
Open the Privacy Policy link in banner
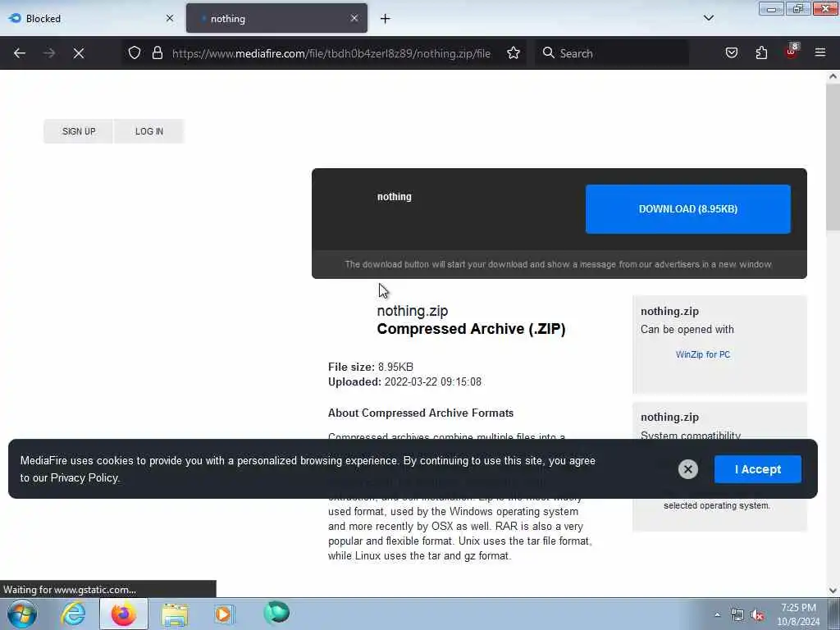(84, 478)
